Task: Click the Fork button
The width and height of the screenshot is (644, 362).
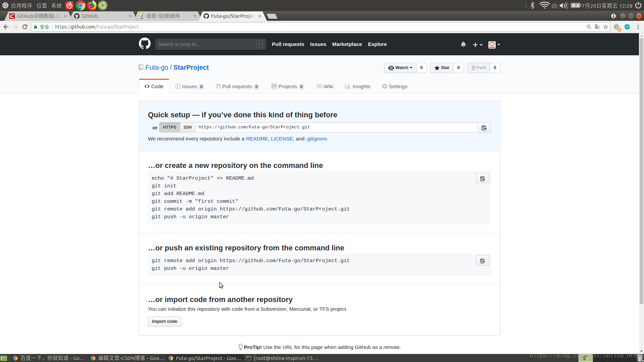Action: [479, 68]
